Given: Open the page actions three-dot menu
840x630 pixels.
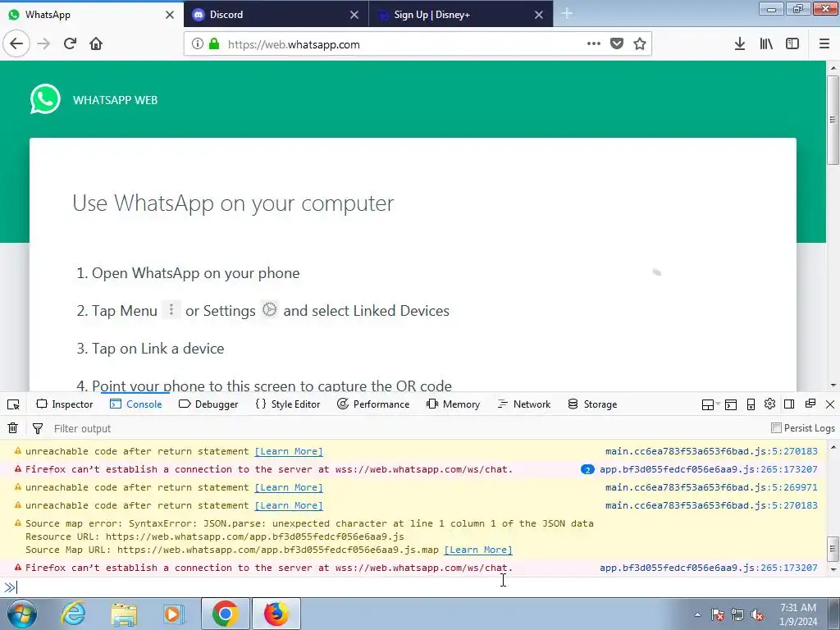Looking at the screenshot, I should pos(594,44).
